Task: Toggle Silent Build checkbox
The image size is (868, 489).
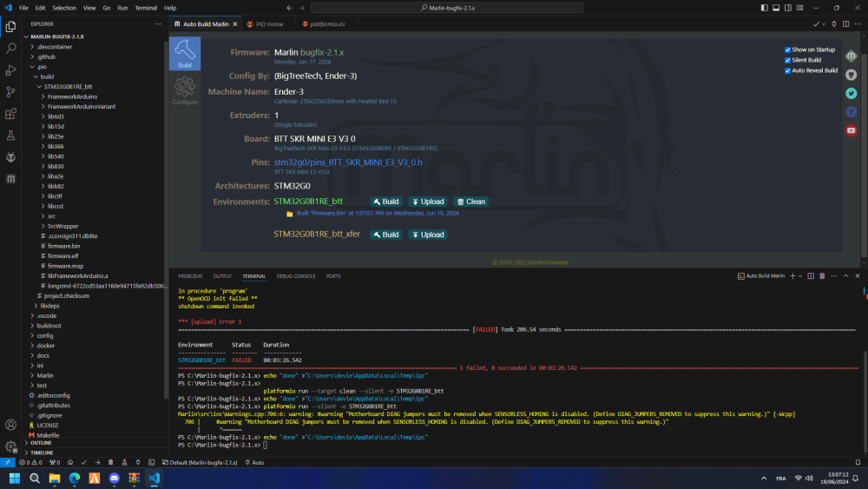Action: pos(787,60)
